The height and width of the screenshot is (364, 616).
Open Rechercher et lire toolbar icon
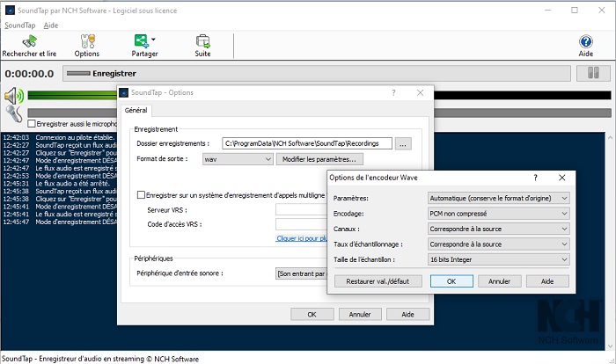[x=29, y=40]
